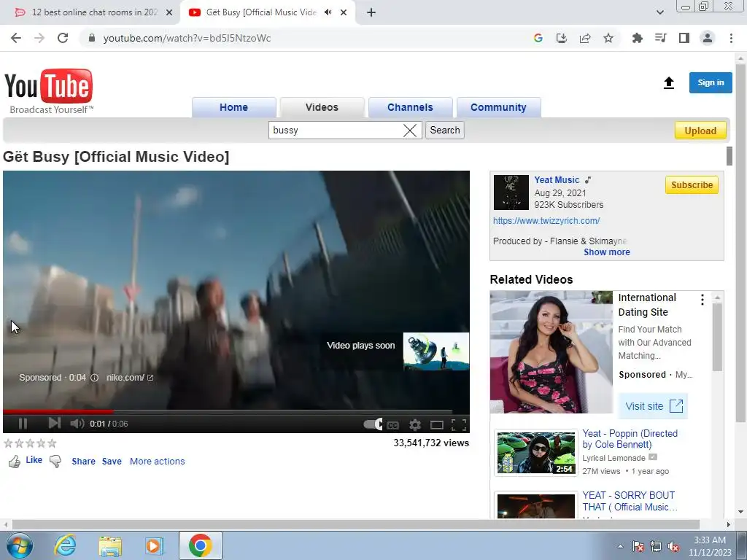This screenshot has height=560, width=747.
Task: Click the red video progress bar
Action: pyautogui.click(x=58, y=411)
